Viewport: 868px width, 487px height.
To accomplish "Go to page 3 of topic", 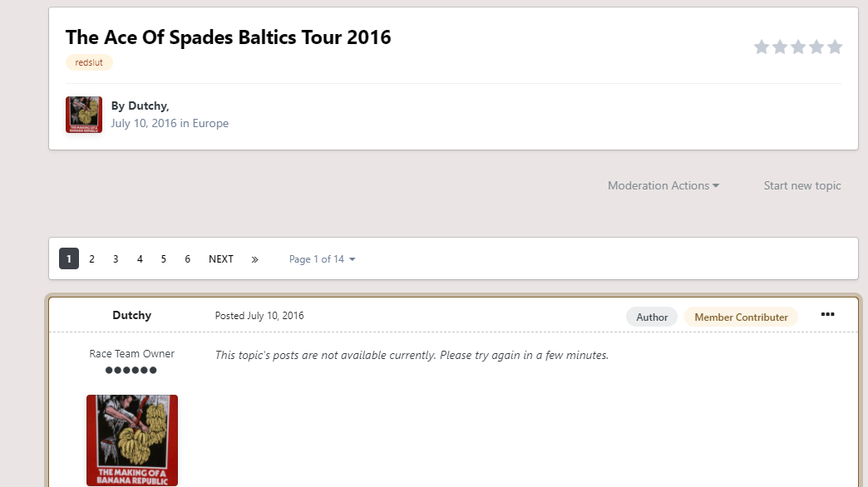I will (116, 259).
